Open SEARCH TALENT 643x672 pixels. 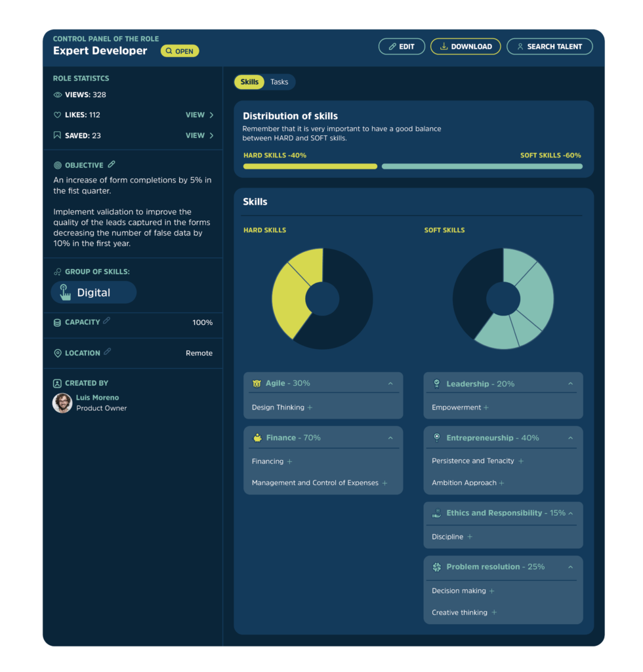(x=550, y=47)
